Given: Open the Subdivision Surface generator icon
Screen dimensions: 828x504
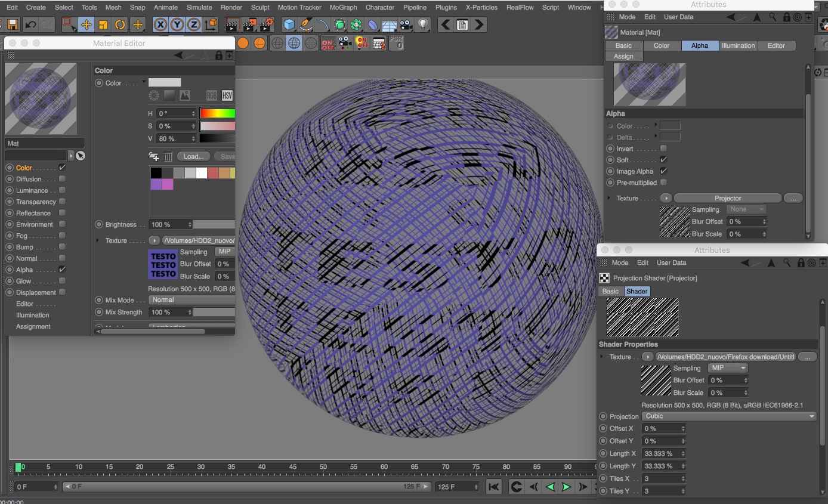Looking at the screenshot, I should (339, 24).
